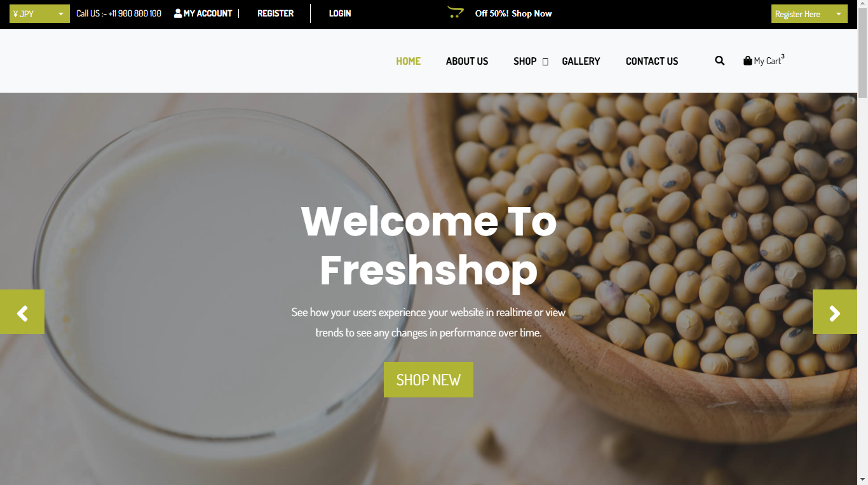The width and height of the screenshot is (868, 485).
Task: Click the Shop New button
Action: pyautogui.click(x=428, y=380)
